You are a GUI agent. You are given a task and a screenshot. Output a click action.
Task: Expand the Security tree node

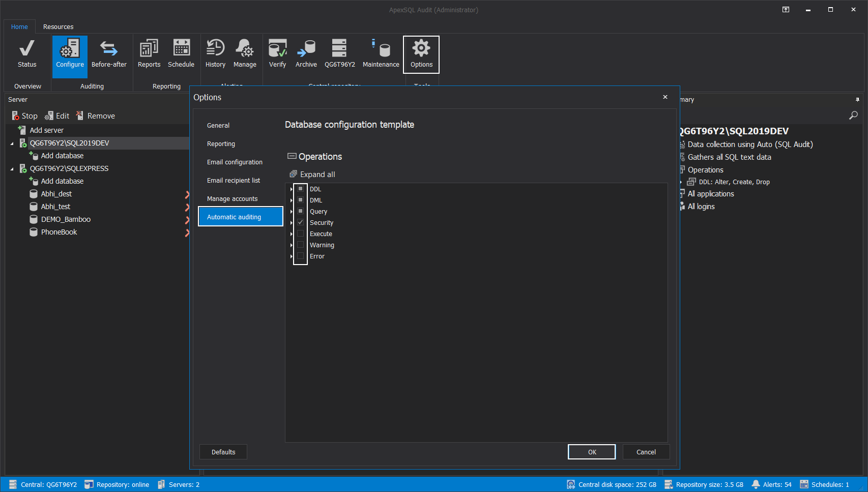(x=292, y=223)
